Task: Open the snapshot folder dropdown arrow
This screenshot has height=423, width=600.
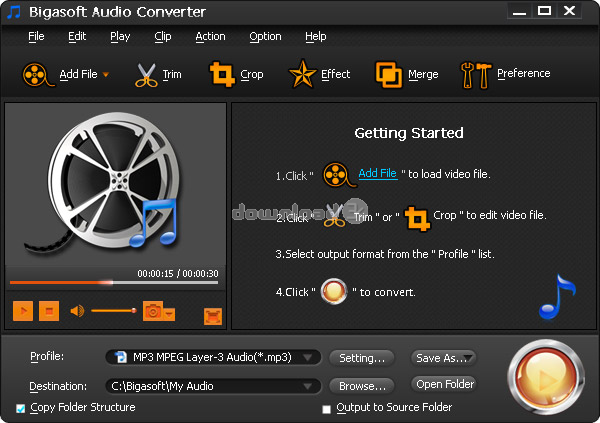Action: (x=169, y=314)
